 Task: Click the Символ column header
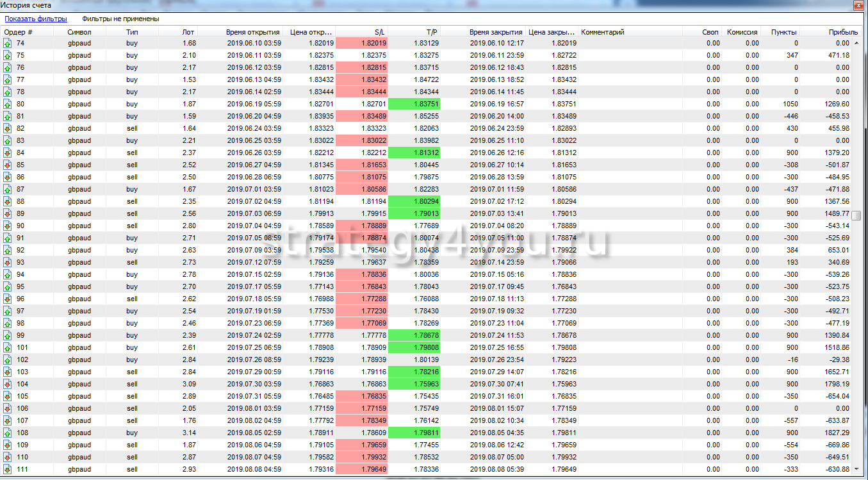pyautogui.click(x=79, y=31)
